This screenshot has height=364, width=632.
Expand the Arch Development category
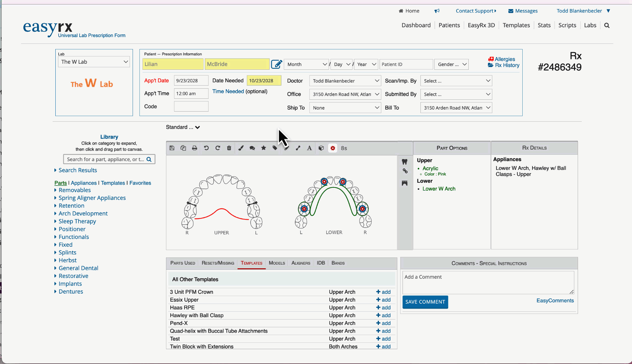[x=83, y=213]
